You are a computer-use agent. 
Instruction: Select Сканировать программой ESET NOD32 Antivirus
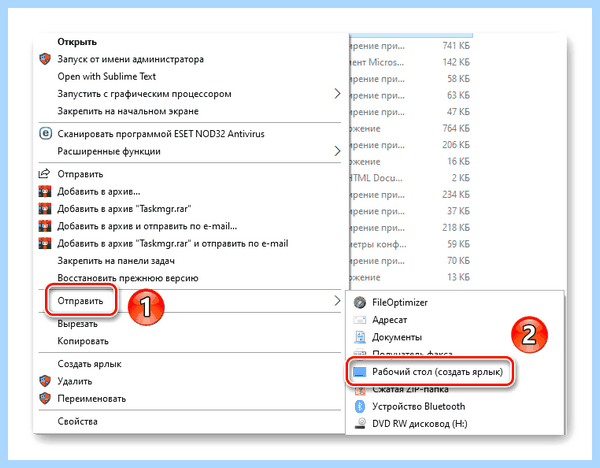coord(161,134)
